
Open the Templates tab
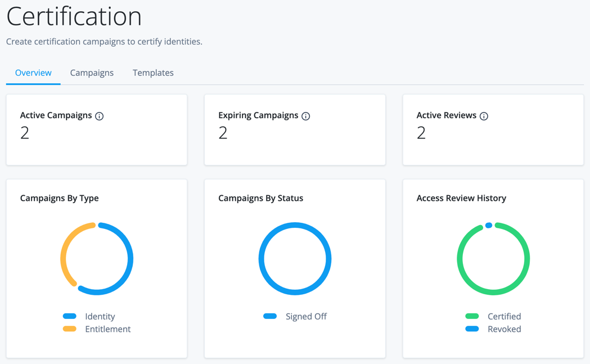[153, 73]
